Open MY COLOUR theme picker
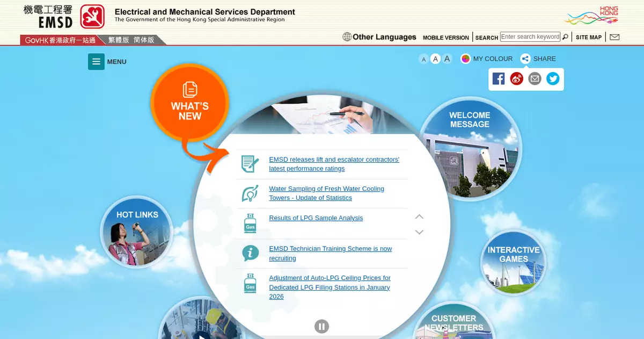The height and width of the screenshot is (339, 644). click(x=487, y=59)
